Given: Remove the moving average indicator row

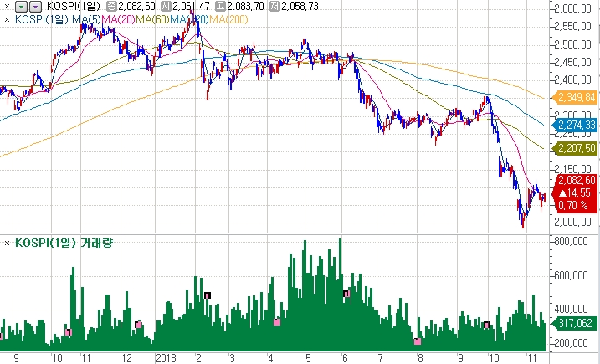Looking at the screenshot, I should (8, 18).
